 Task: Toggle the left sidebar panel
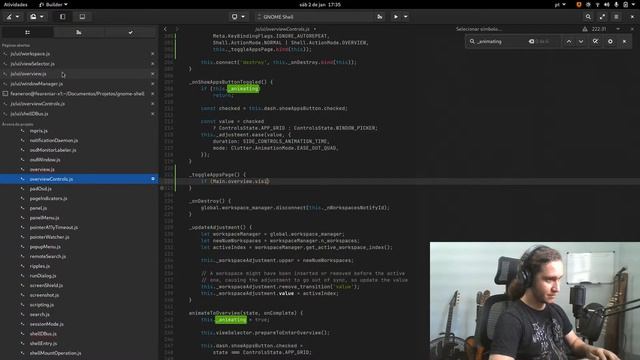click(62, 17)
